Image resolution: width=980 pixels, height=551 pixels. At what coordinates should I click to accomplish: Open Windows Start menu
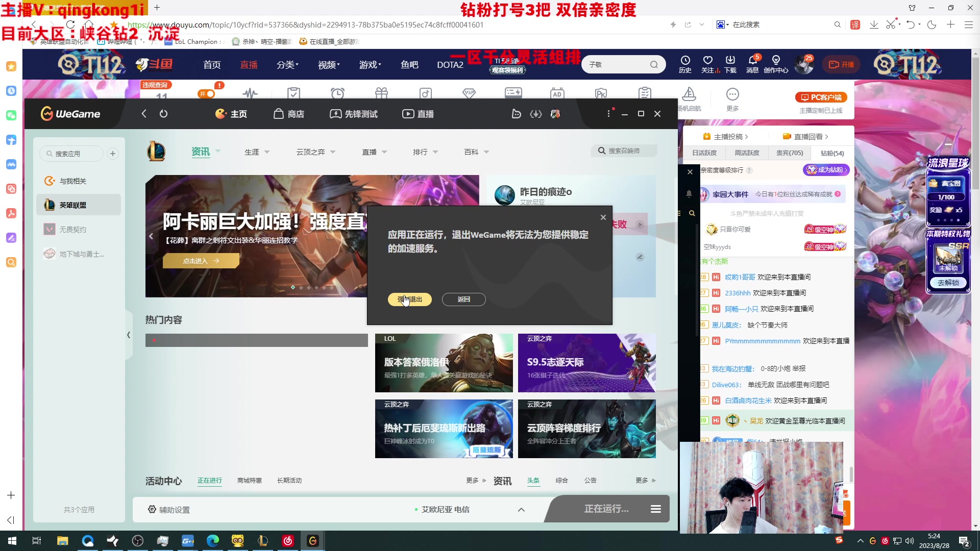coord(12,541)
